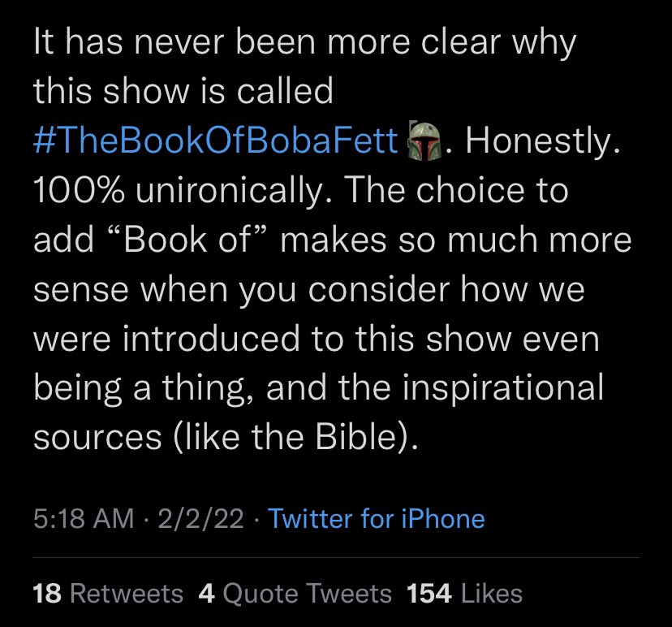
Task: Click the word “Honestly.” after the emoji
Action: (x=543, y=141)
